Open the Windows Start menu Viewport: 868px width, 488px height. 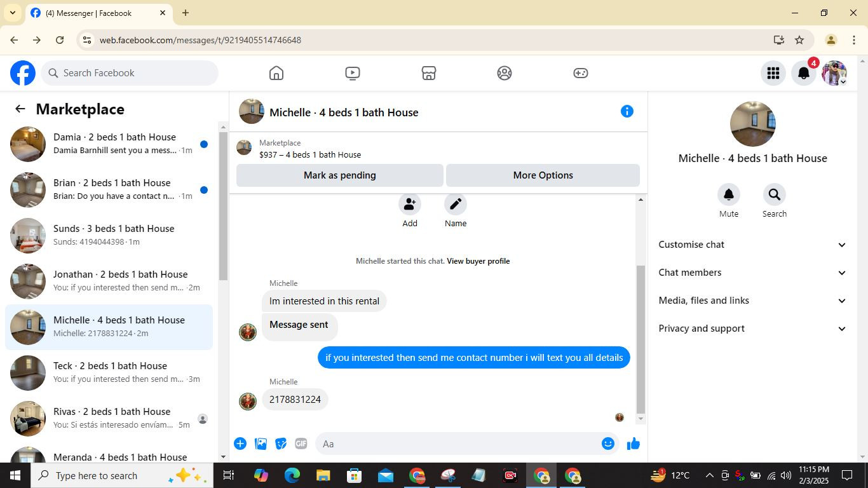(x=15, y=475)
